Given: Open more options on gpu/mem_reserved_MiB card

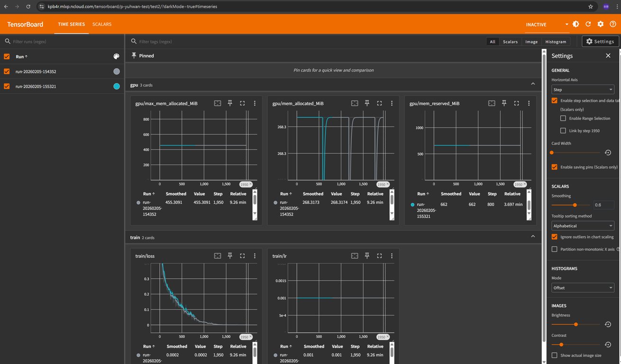Looking at the screenshot, I should (x=529, y=103).
